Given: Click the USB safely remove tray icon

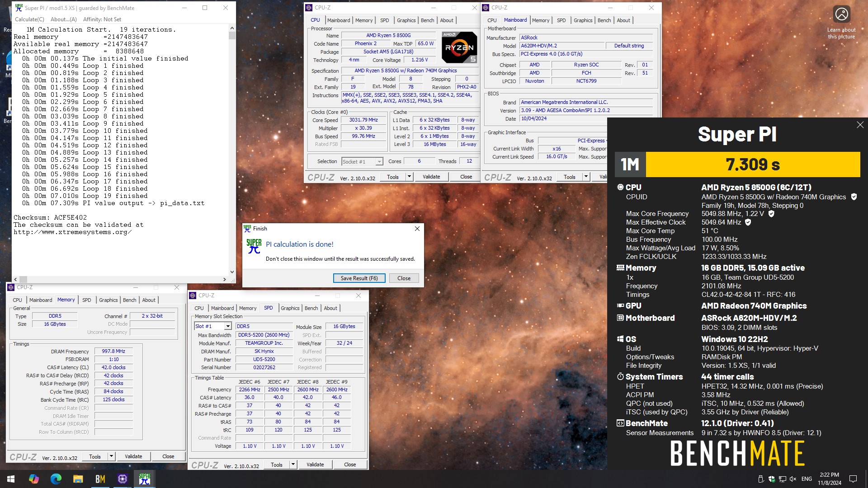Looking at the screenshot, I should point(760,479).
